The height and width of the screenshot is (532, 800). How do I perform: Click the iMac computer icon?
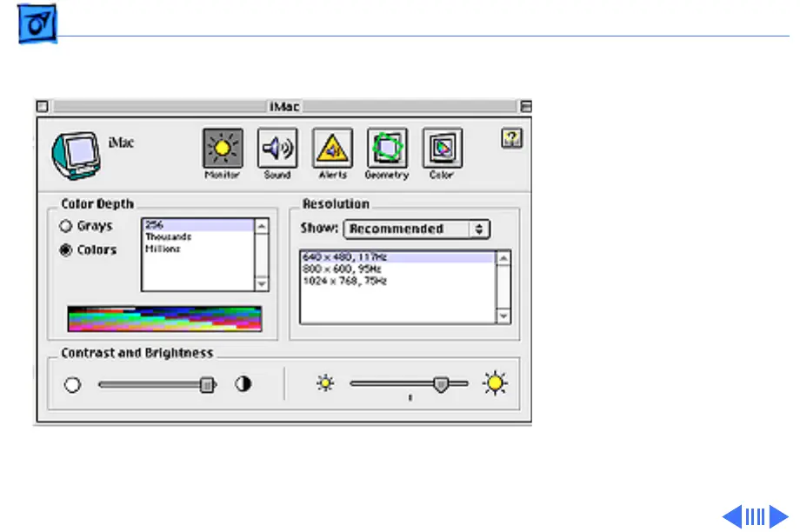click(x=76, y=155)
